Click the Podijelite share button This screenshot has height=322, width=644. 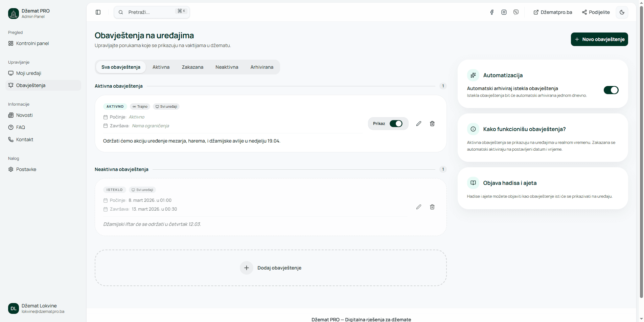(x=596, y=12)
